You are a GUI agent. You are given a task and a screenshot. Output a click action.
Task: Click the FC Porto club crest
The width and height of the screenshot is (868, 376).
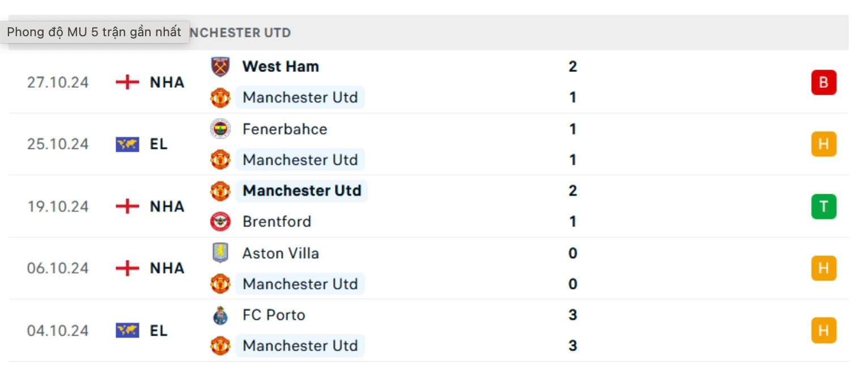(220, 315)
